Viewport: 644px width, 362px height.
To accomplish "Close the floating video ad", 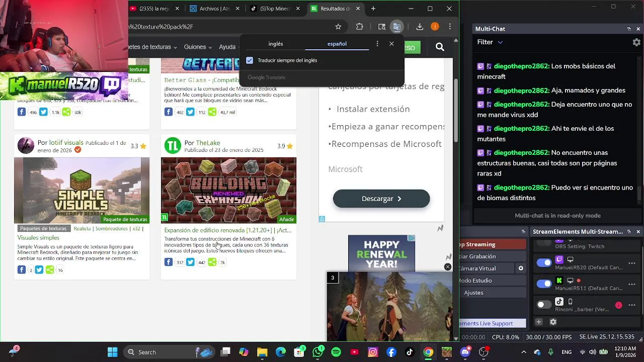I will (x=448, y=267).
